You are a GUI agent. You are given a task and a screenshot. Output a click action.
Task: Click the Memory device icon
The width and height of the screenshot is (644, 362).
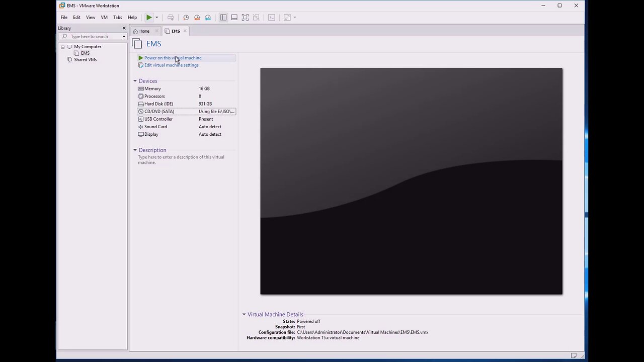pos(141,88)
